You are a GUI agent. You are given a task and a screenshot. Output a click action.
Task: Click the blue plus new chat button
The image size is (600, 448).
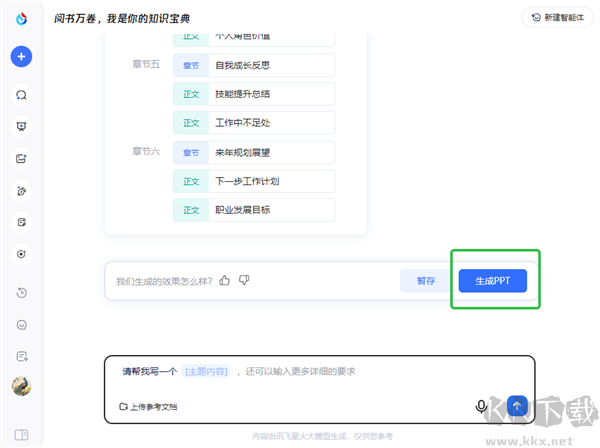pos(21,57)
